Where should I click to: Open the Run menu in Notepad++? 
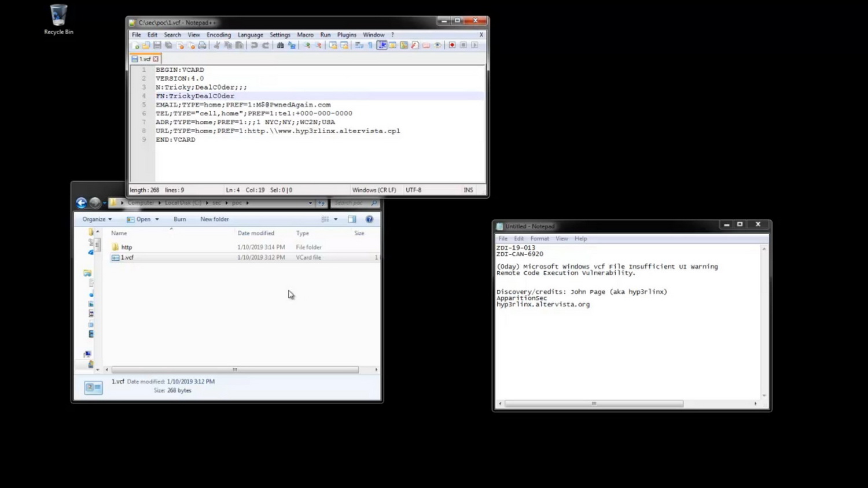[x=325, y=35]
